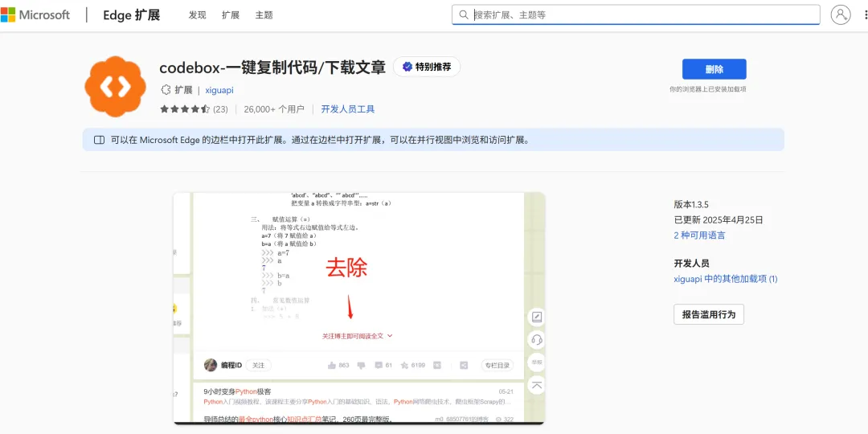Viewport: 868px width, 434px height.
Task: Click the 版本1.3.5 text
Action: tap(691, 205)
